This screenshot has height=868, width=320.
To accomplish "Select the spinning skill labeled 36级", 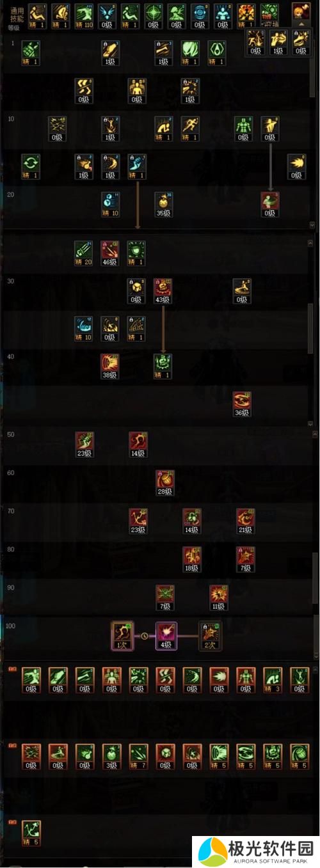I will click(x=243, y=404).
